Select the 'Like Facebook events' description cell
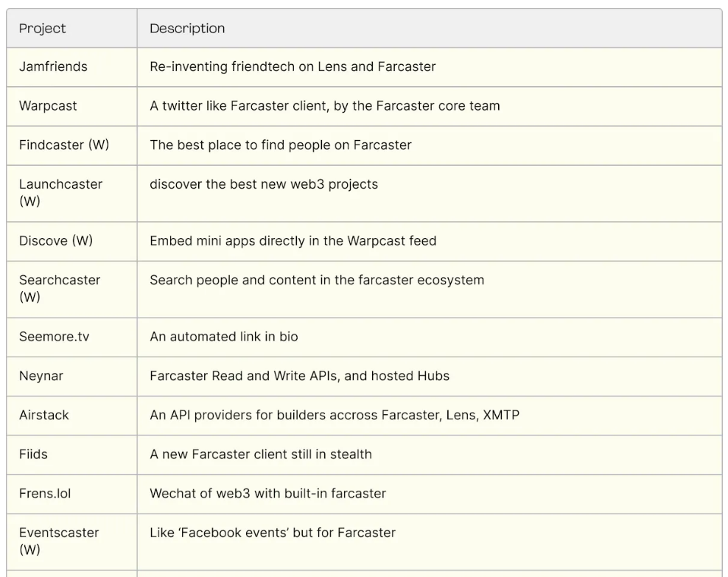 pyautogui.click(x=273, y=532)
